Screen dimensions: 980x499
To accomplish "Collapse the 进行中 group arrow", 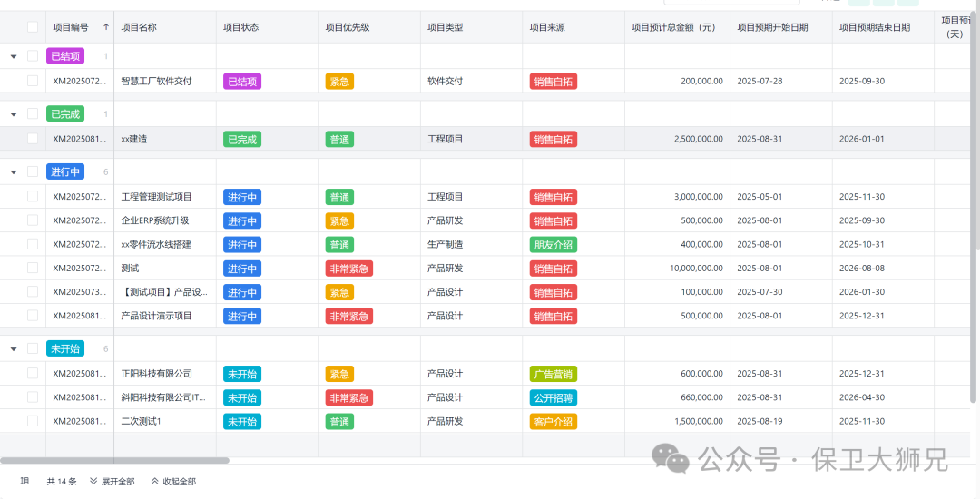I will coord(14,171).
